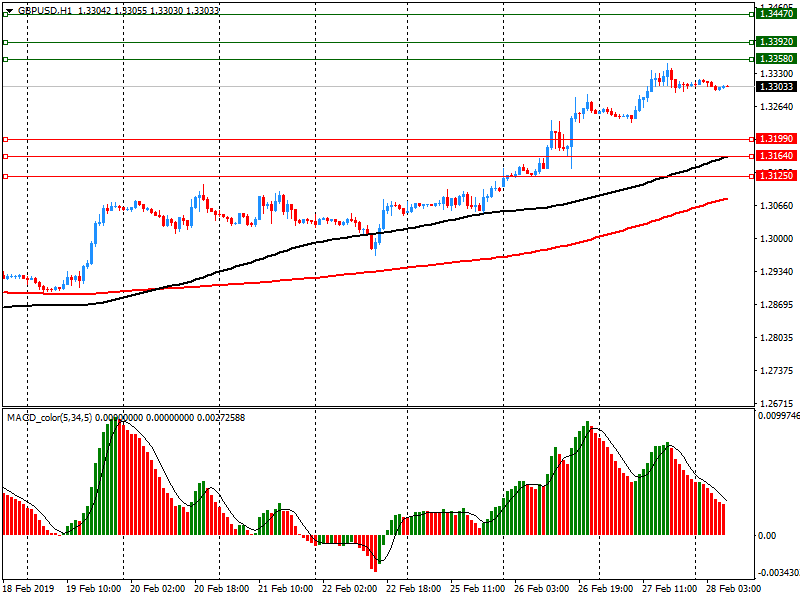Click the 22 Feb 18:00 time axis label
The height and width of the screenshot is (600, 800).
(x=413, y=588)
